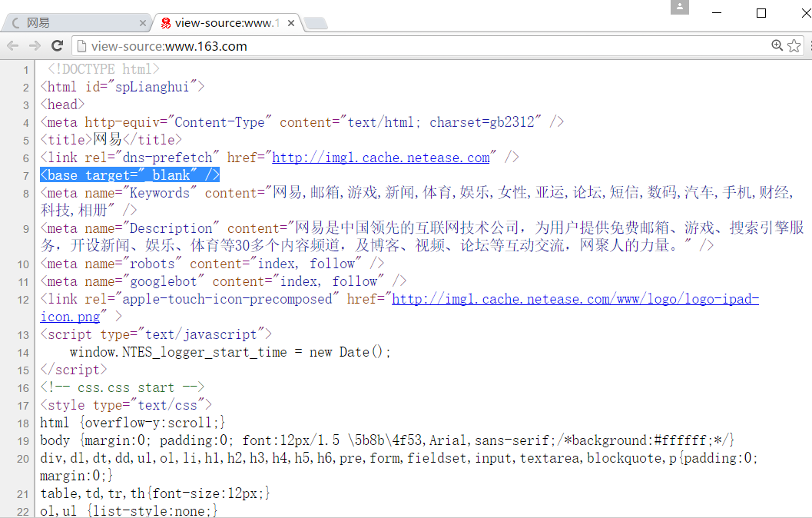Click the script type="text/javascript" opening tag
The height and width of the screenshot is (518, 812).
[x=156, y=334]
